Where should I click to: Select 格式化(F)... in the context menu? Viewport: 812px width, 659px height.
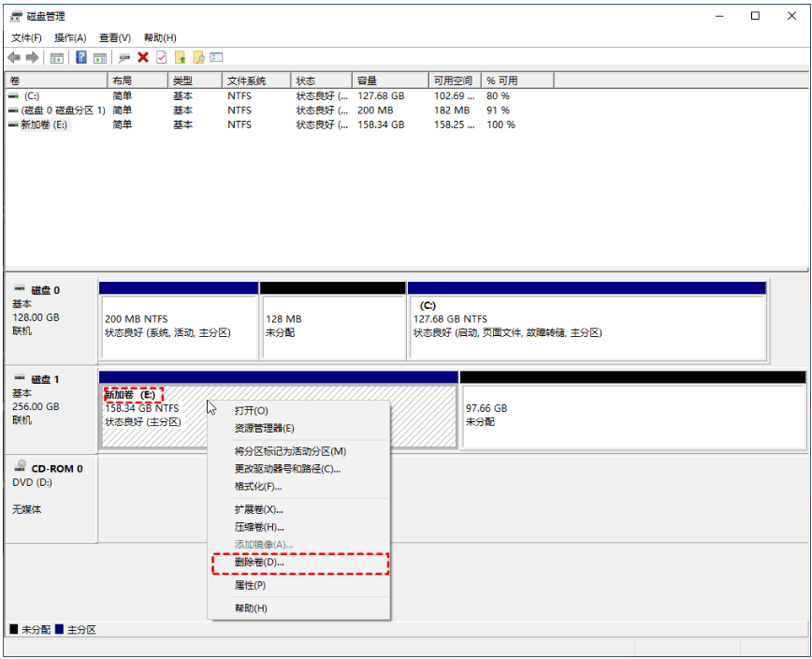click(x=258, y=487)
